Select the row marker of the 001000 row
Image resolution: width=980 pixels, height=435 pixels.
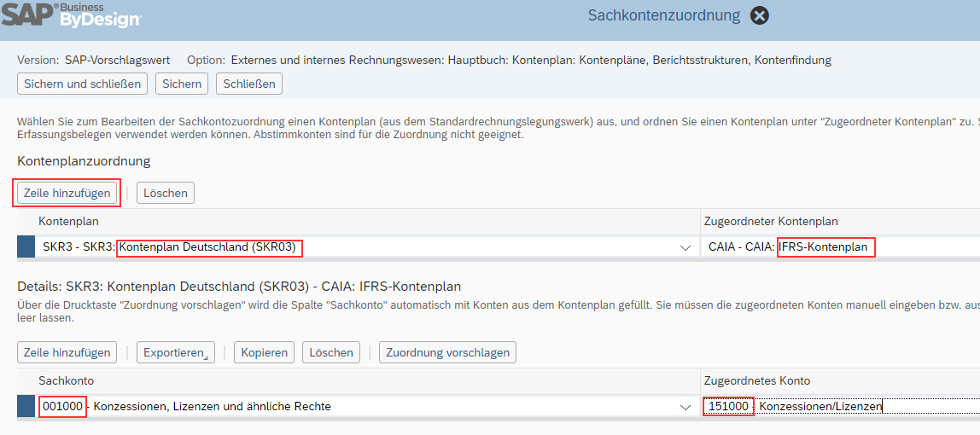point(26,406)
